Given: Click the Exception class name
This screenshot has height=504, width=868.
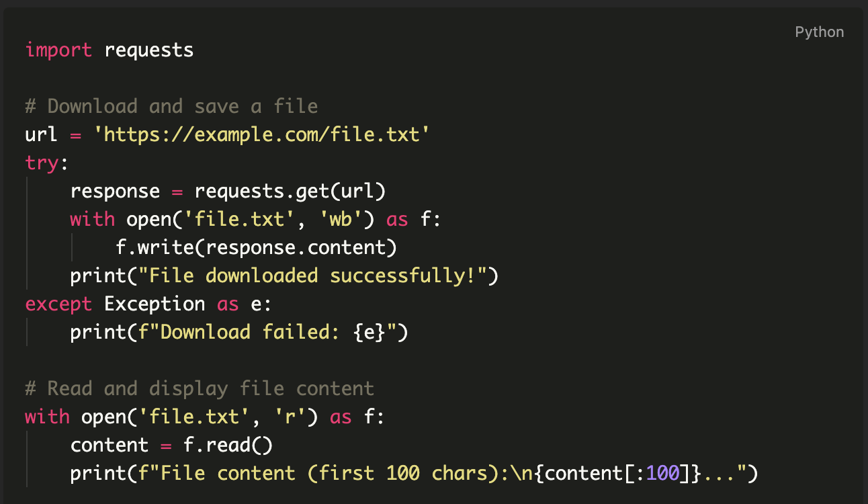Looking at the screenshot, I should (x=155, y=304).
